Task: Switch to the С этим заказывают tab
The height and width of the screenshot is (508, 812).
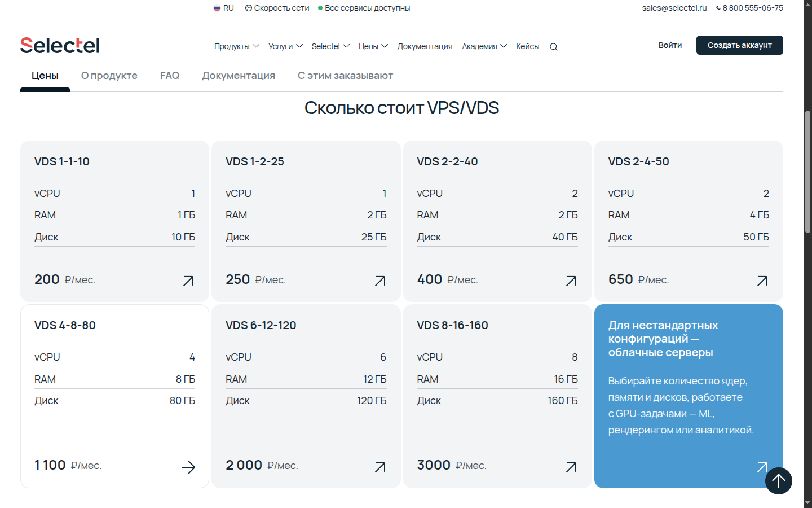Action: (x=345, y=76)
